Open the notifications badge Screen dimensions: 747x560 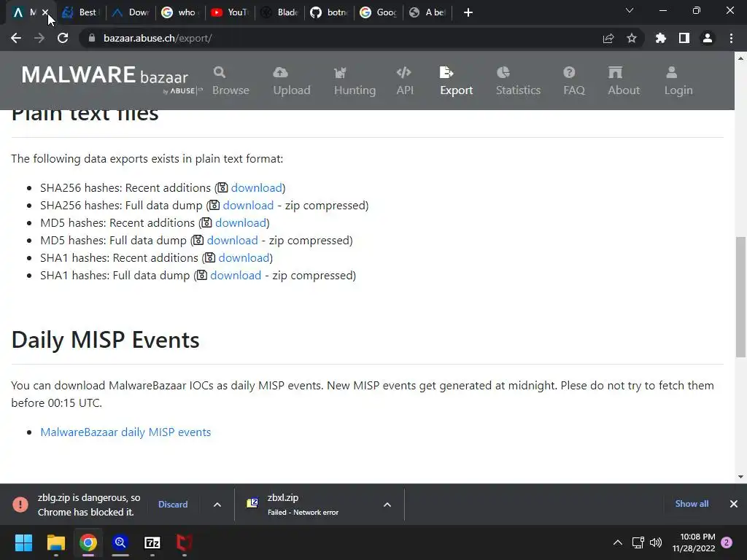click(727, 542)
